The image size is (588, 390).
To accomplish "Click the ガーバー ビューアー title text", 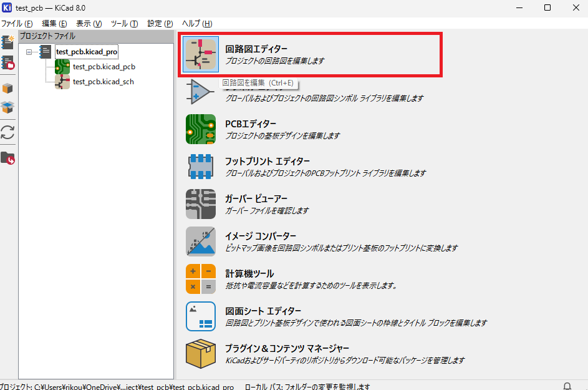I will click(x=256, y=198).
